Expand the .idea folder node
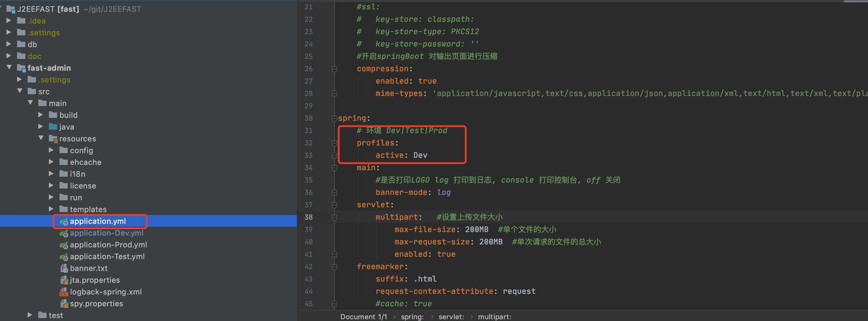This screenshot has width=868, height=321. tap(9, 21)
